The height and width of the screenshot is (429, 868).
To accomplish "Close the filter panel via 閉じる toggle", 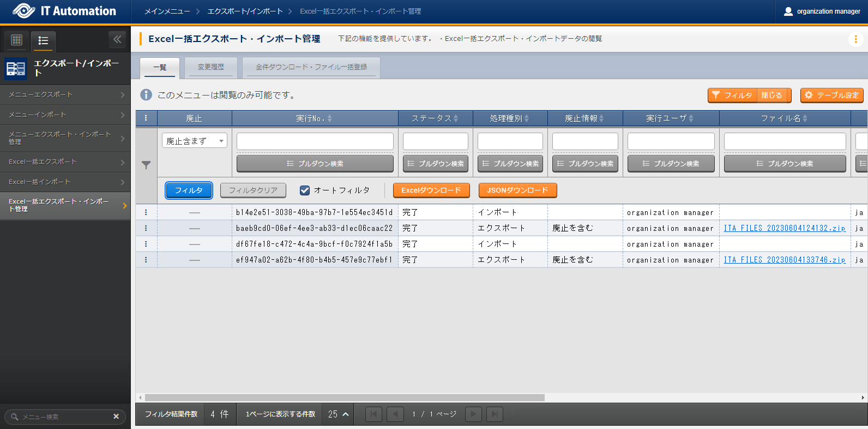I will 771,96.
